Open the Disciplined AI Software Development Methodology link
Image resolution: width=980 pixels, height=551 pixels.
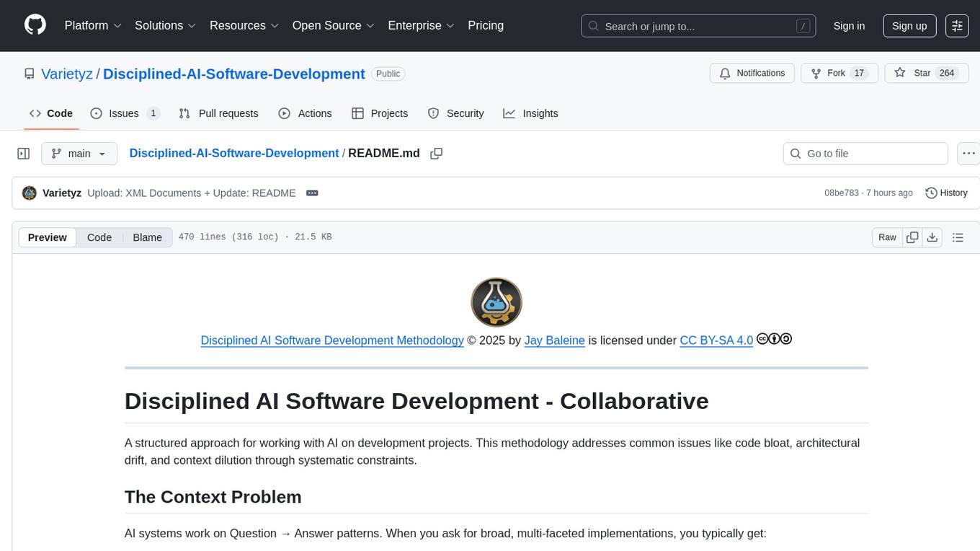(332, 340)
